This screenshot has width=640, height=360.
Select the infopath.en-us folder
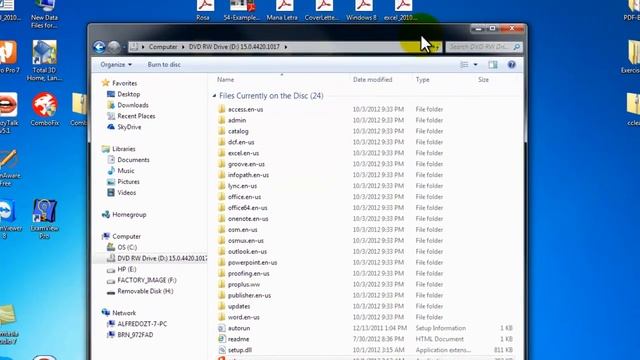point(248,175)
